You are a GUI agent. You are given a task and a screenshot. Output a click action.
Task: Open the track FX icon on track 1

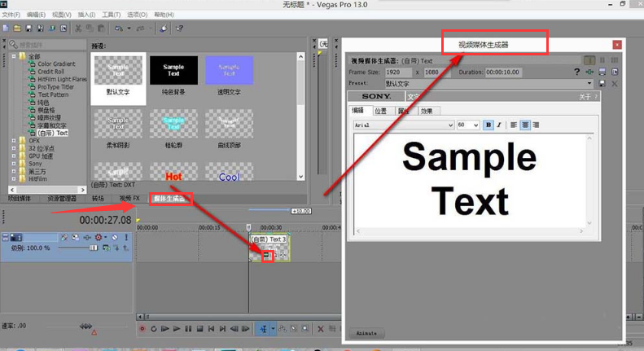[x=87, y=238]
